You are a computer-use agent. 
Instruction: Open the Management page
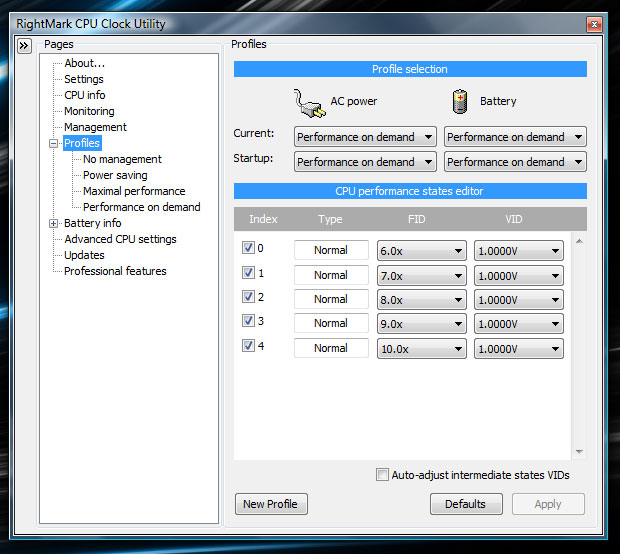95,127
